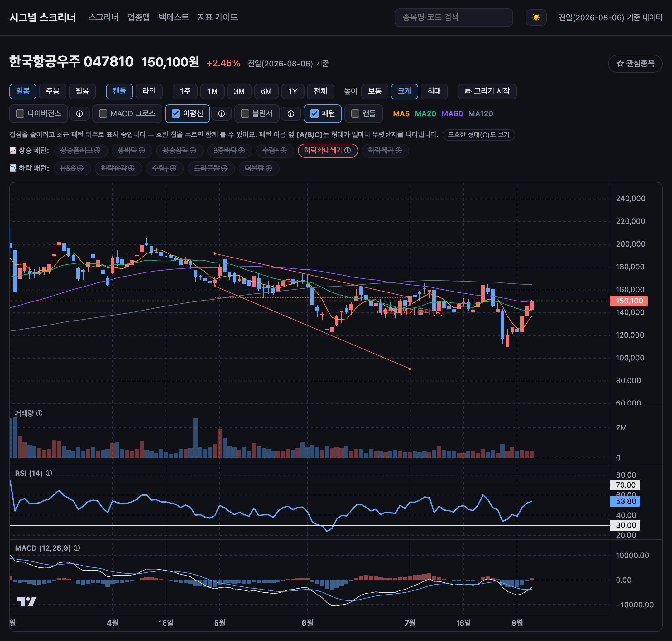Start drawing with 그리기 시작 button
Image resolution: width=672 pixels, height=641 pixels.
point(487,91)
